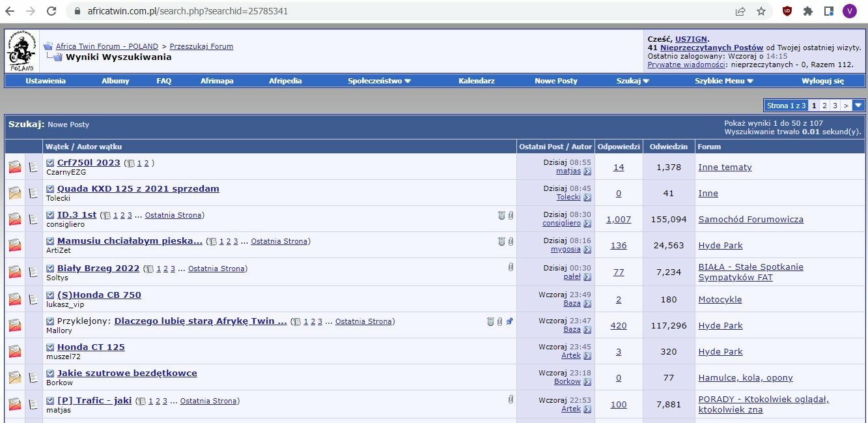Open Prywatne wiadomości link

[686, 65]
